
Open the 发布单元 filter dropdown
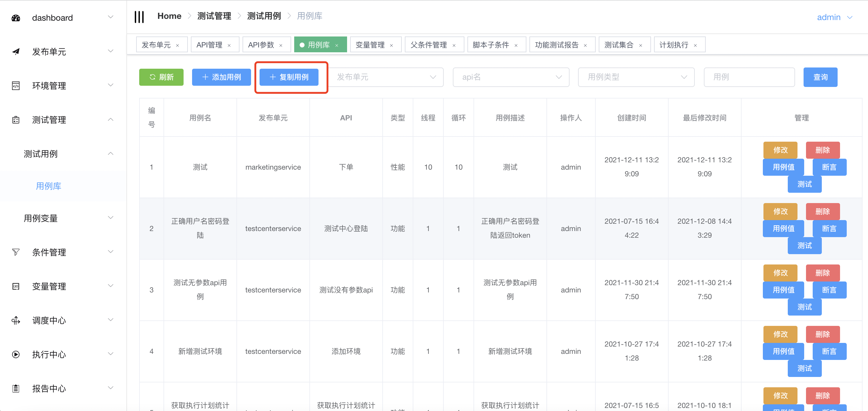click(x=386, y=77)
